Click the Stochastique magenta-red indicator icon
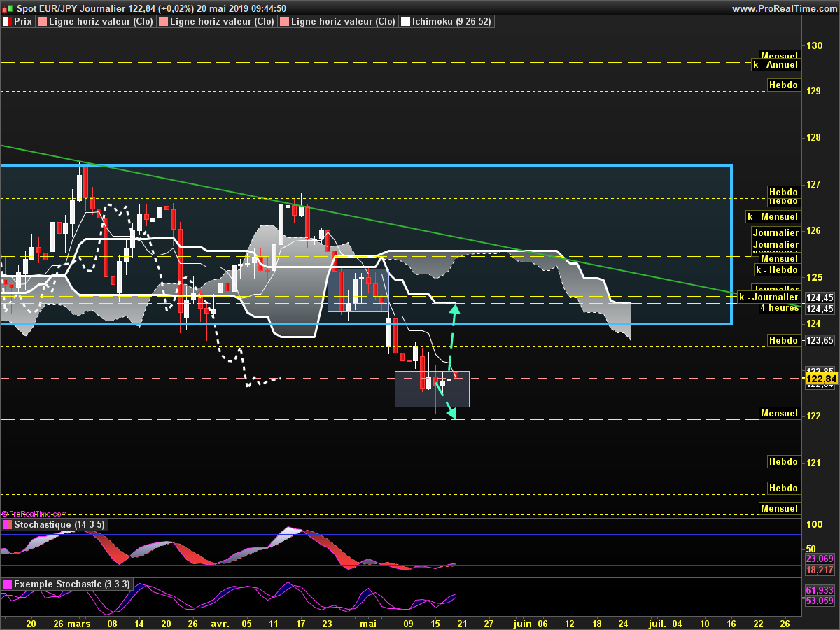Viewport: 840px width, 630px height. pyautogui.click(x=7, y=524)
